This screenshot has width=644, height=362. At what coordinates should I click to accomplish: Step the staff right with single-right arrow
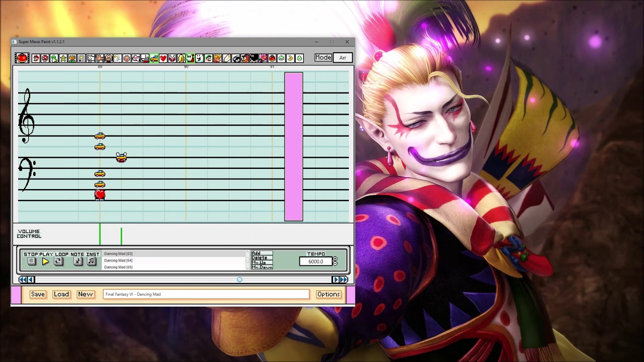tap(335, 280)
